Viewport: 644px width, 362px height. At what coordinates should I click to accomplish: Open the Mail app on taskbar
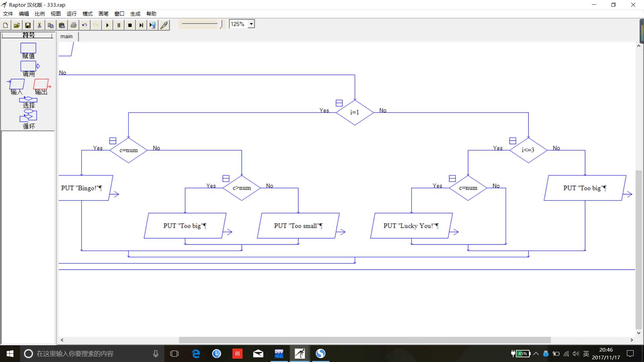(x=258, y=354)
